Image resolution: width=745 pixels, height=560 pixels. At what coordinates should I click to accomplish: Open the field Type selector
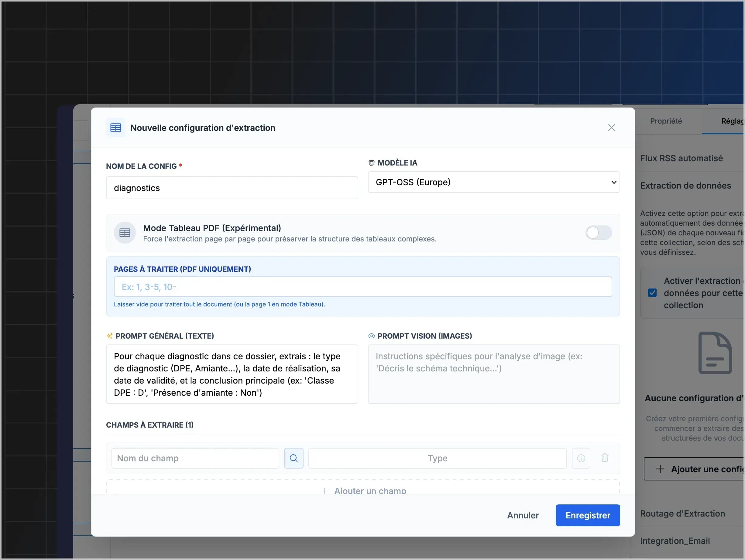click(437, 458)
